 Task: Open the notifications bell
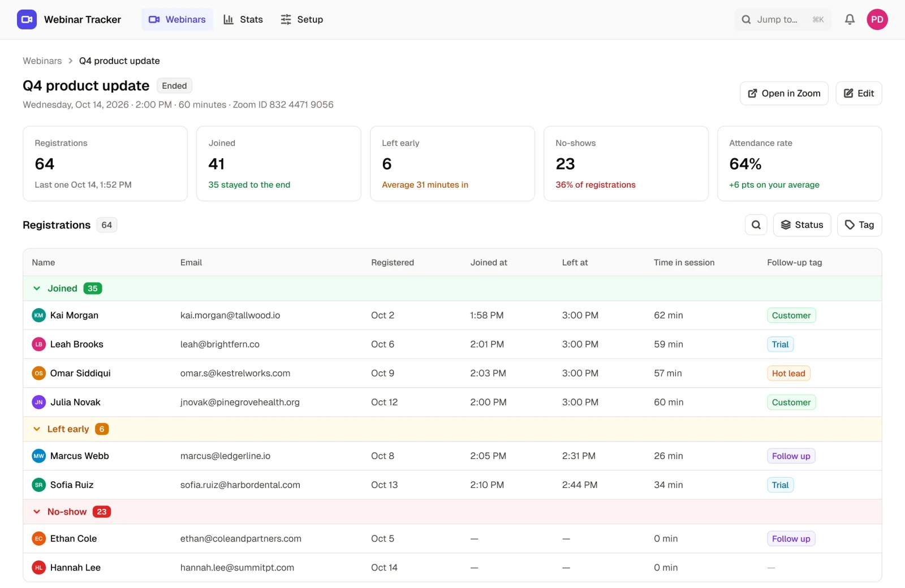(x=850, y=19)
